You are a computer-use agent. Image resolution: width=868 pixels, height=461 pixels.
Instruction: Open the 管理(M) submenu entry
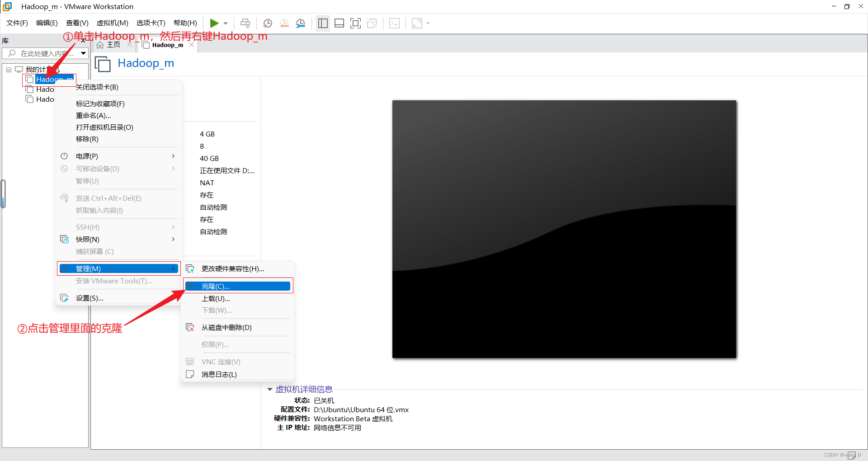(119, 268)
